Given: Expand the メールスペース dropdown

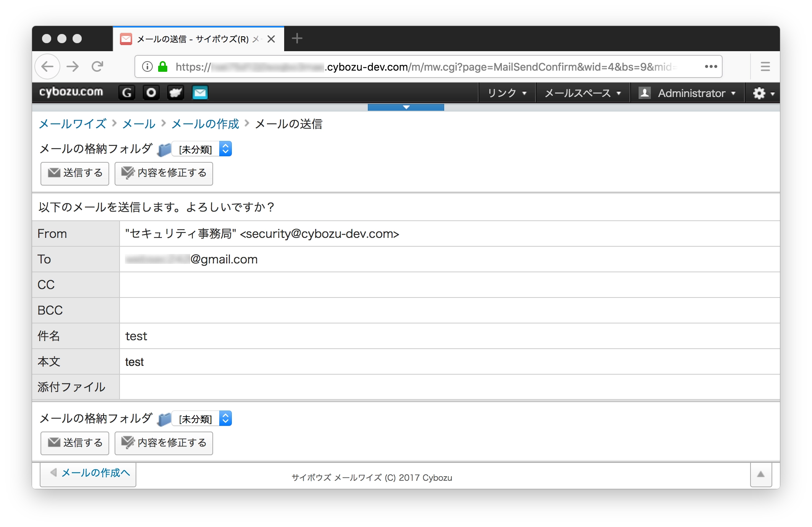Looking at the screenshot, I should (582, 93).
